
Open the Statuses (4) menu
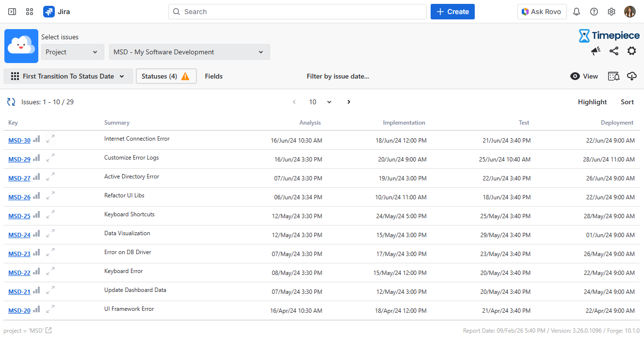166,76
